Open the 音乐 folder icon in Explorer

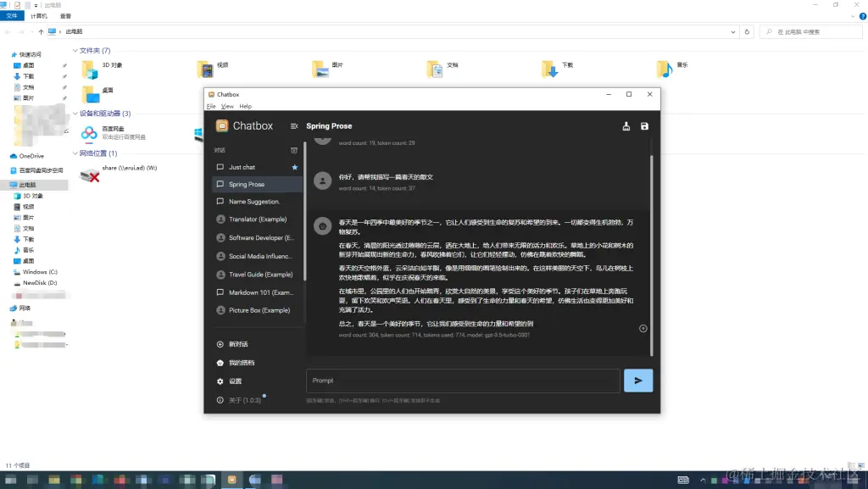pos(665,69)
